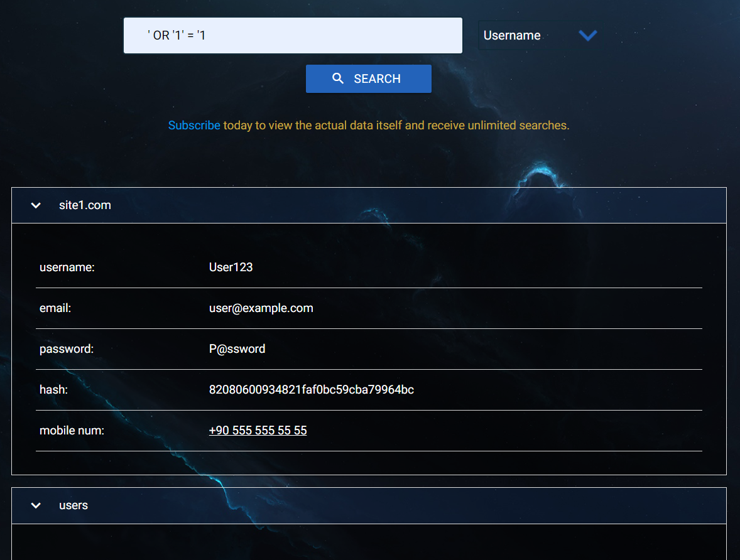Open the Subscribe link
The width and height of the screenshot is (740, 560).
pyautogui.click(x=194, y=126)
